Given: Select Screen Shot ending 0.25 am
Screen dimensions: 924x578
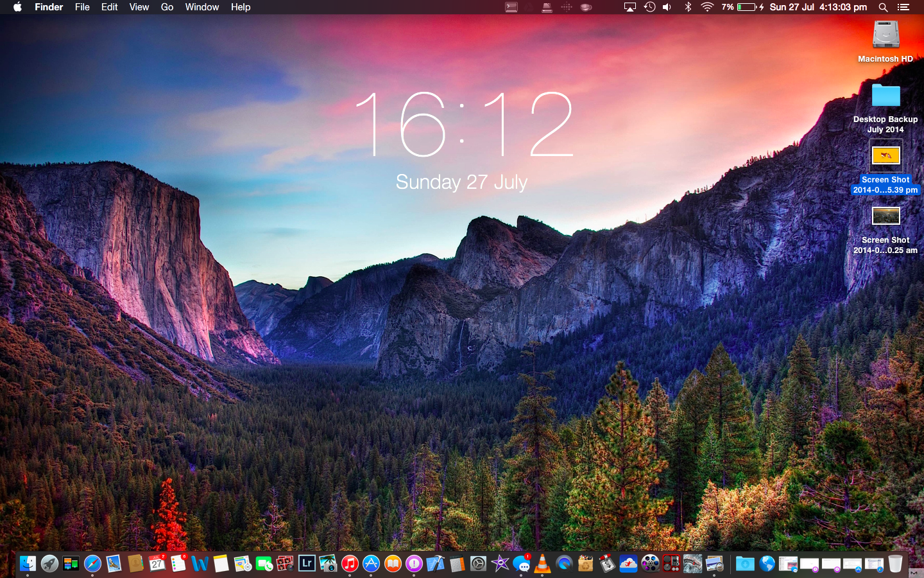Looking at the screenshot, I should click(x=886, y=229).
